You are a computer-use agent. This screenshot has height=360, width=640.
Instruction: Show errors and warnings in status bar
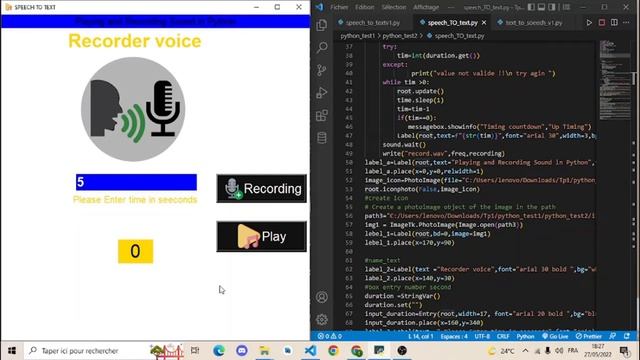(x=330, y=336)
